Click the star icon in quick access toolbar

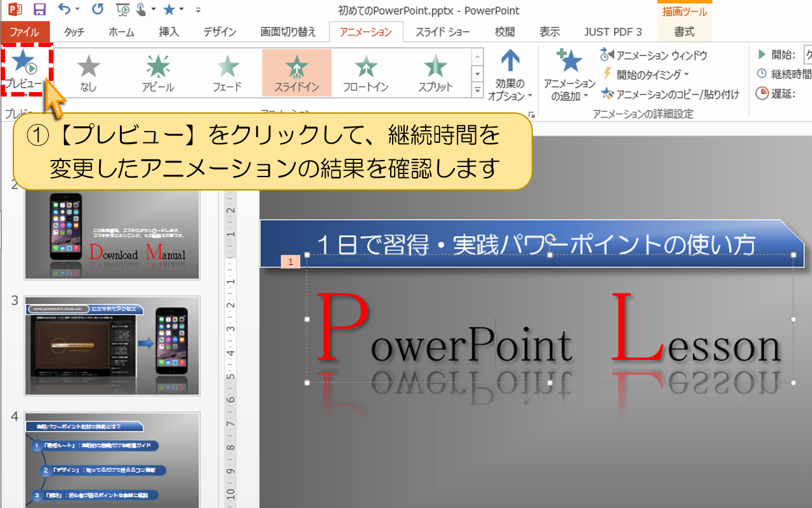point(169,10)
